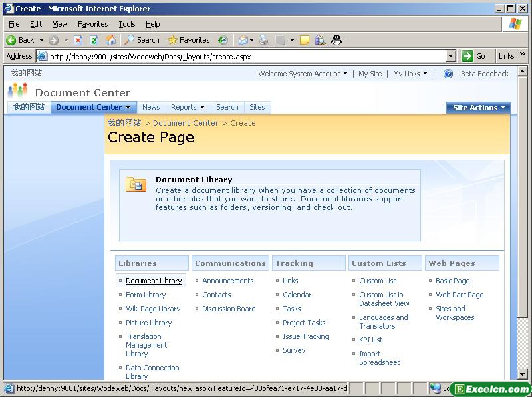Open the Forward history dropdown arrow
This screenshot has height=397, width=532.
point(66,41)
